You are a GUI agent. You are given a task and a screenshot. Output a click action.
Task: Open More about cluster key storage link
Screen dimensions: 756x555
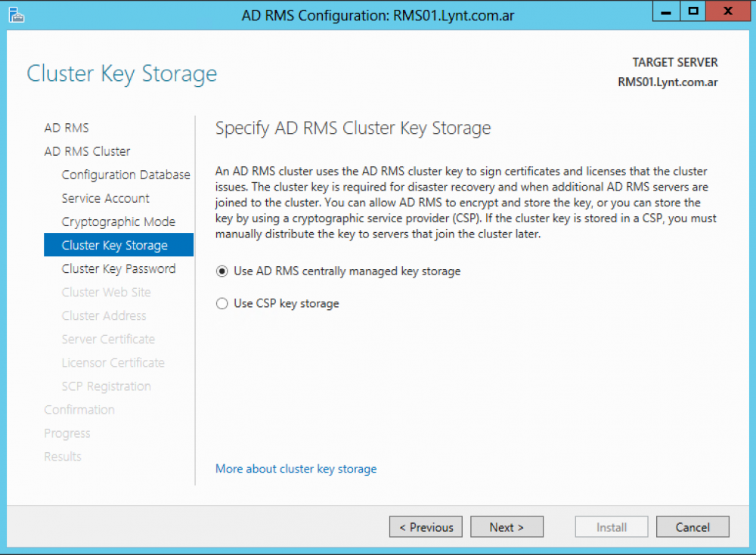click(x=296, y=469)
